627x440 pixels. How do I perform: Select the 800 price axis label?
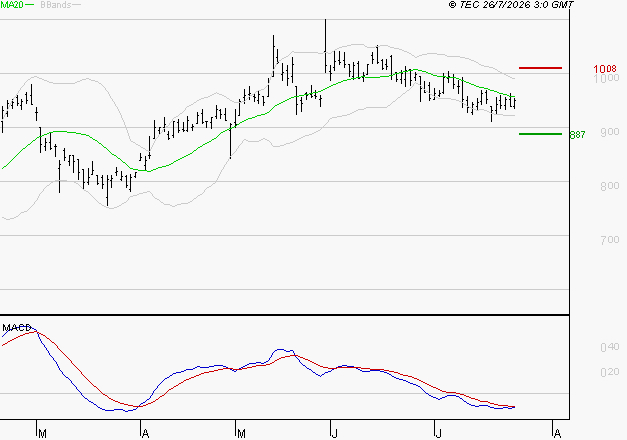click(x=610, y=186)
